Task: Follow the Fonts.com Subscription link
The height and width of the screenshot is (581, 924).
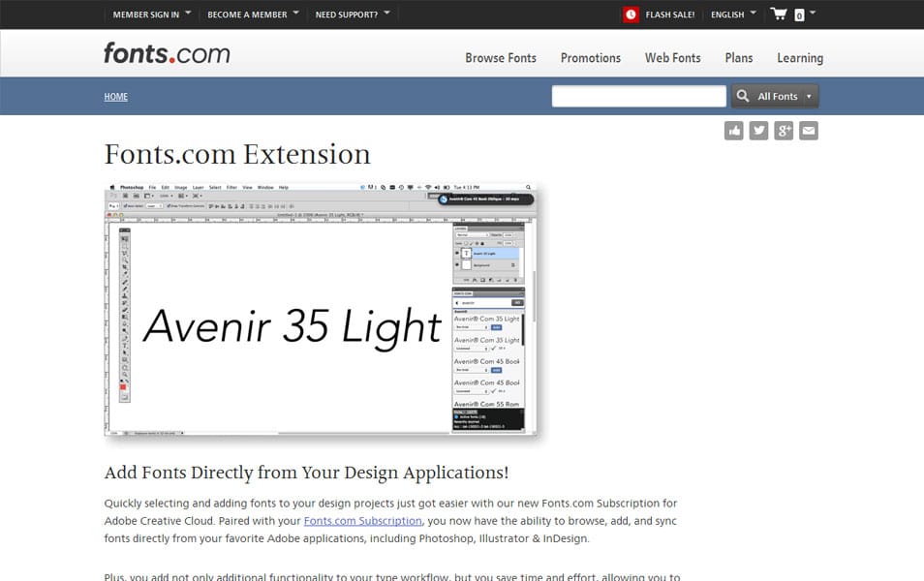Action: click(x=362, y=521)
